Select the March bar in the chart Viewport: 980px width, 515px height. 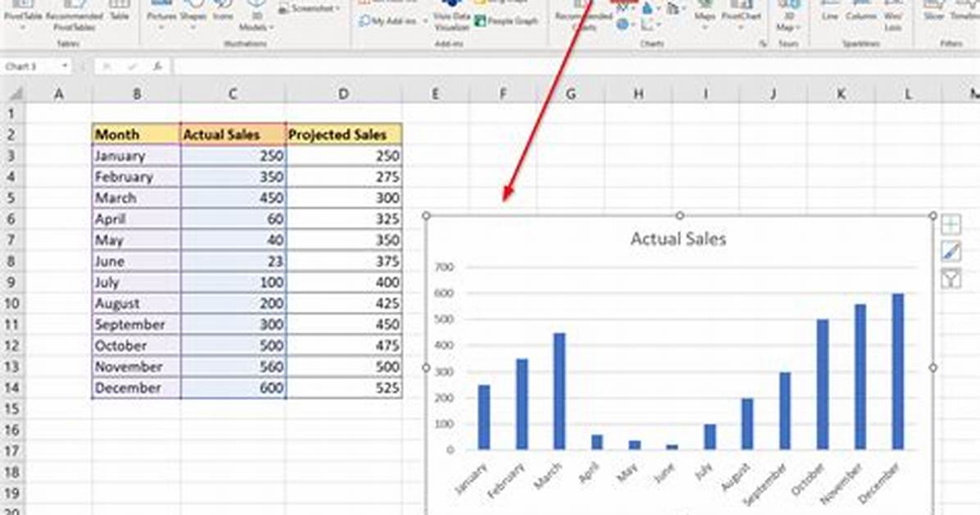(x=560, y=391)
